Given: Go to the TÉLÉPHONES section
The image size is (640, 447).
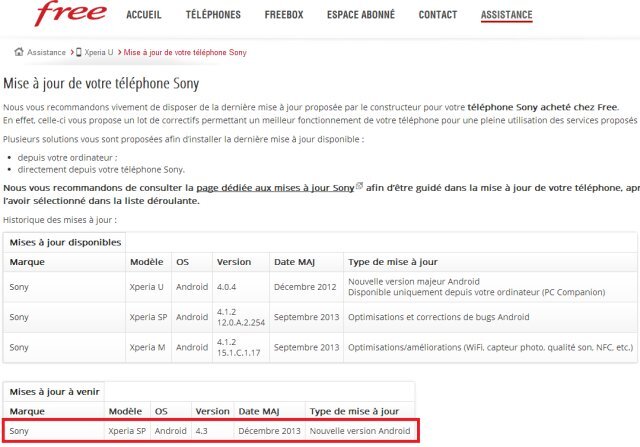Looking at the screenshot, I should 213,16.
